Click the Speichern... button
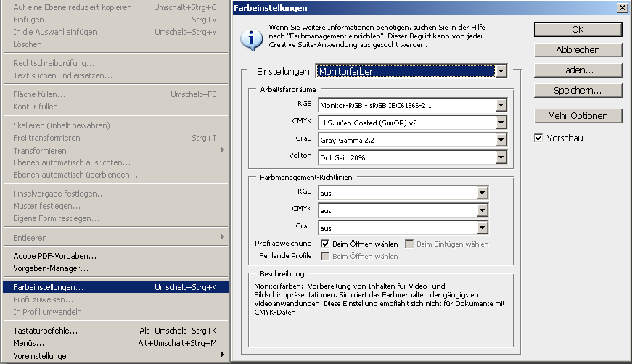The image size is (632, 364). [x=578, y=91]
